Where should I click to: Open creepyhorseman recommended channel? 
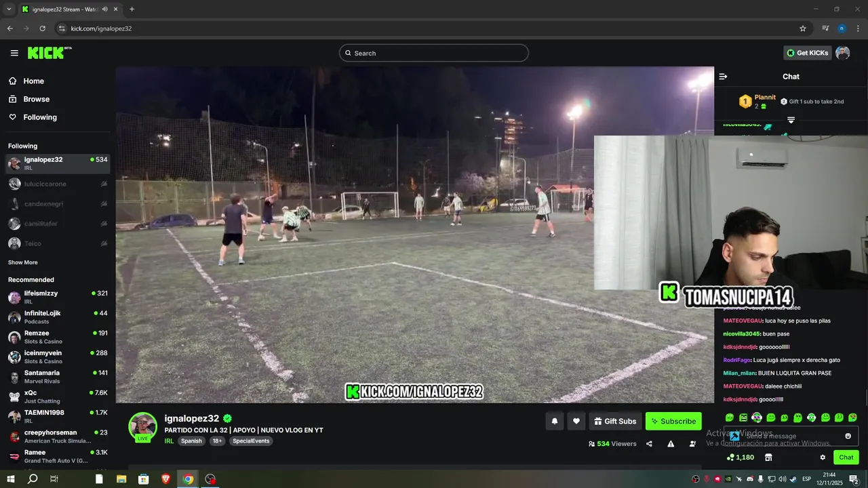point(58,436)
